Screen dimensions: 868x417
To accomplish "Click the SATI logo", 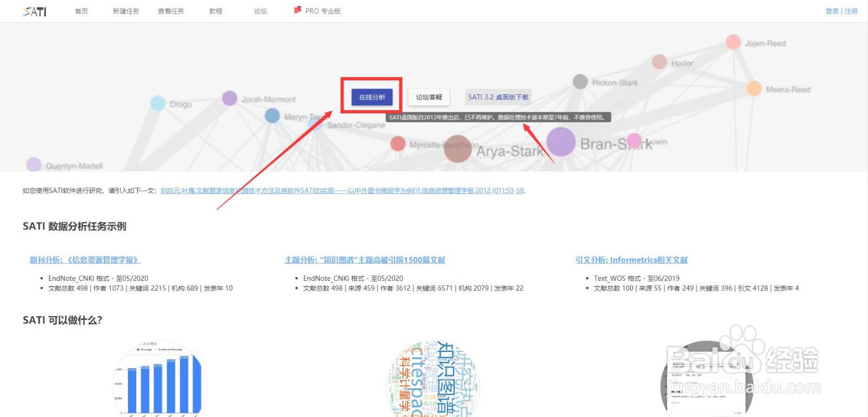I will click(35, 11).
